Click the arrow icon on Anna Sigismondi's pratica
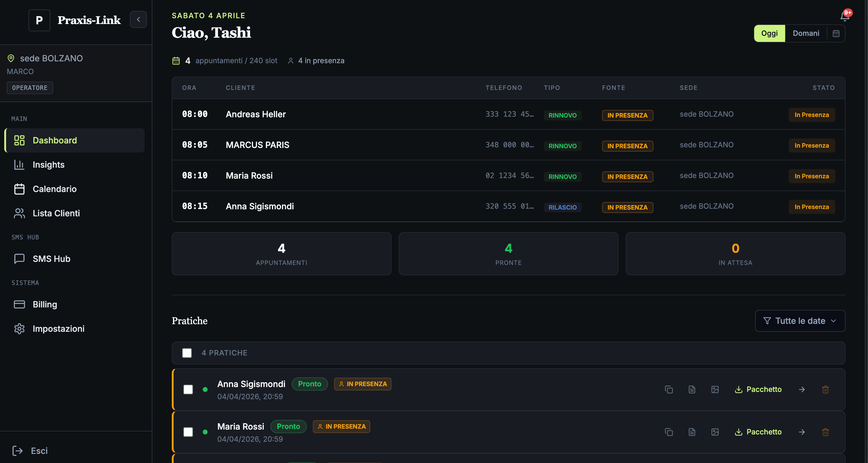Screen dimensions: 868x463 tap(802, 389)
